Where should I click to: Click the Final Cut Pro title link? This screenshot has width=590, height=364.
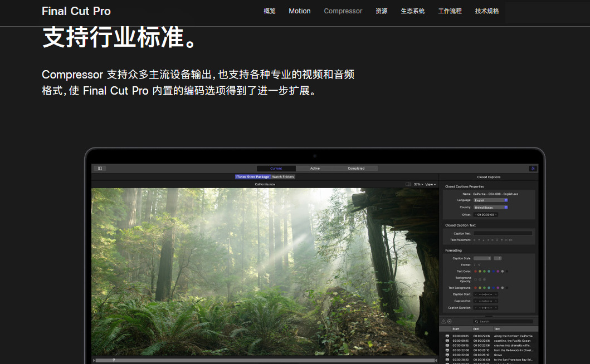[76, 11]
